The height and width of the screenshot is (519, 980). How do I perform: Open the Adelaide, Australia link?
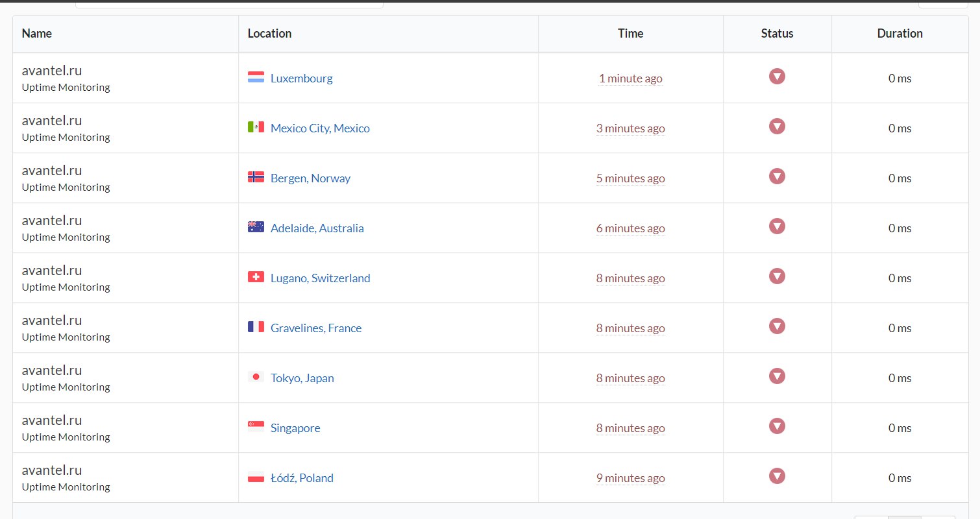pyautogui.click(x=317, y=228)
